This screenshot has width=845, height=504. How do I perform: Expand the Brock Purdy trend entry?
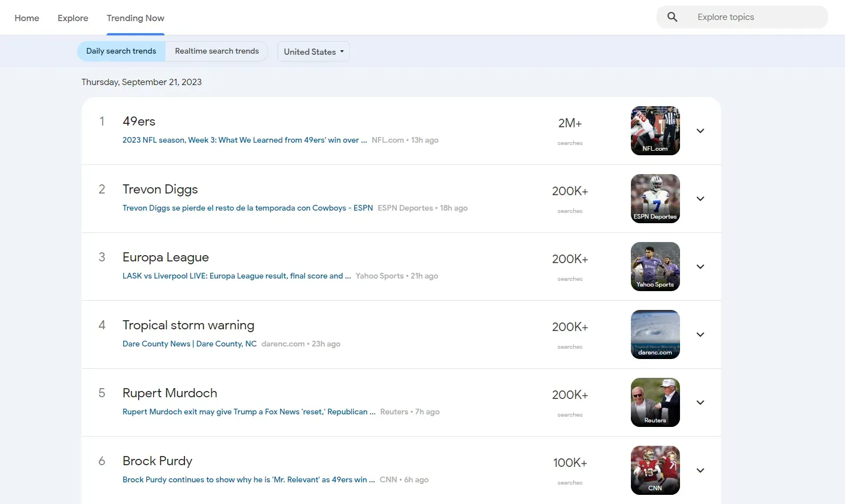[x=700, y=470]
